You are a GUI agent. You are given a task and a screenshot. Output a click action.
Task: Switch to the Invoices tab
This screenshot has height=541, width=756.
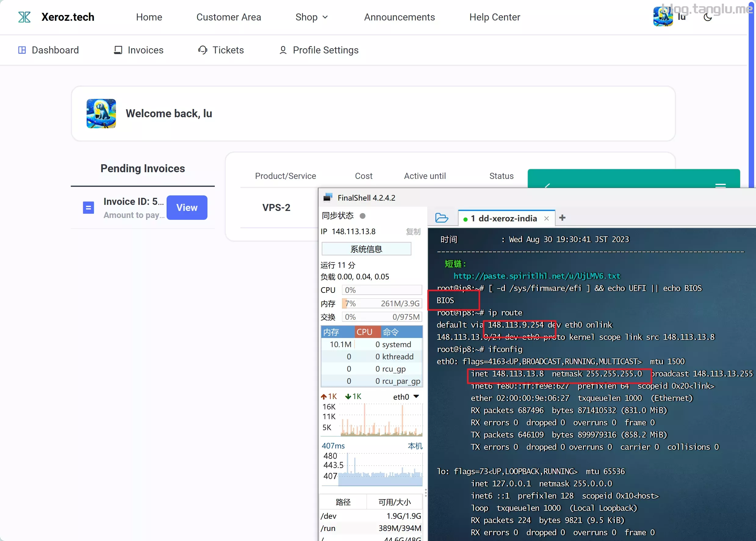click(139, 50)
